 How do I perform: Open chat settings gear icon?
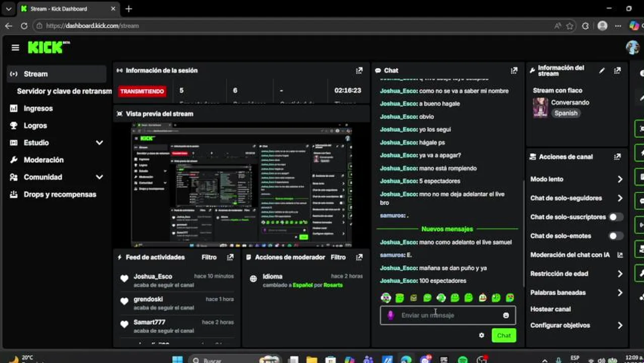click(481, 335)
